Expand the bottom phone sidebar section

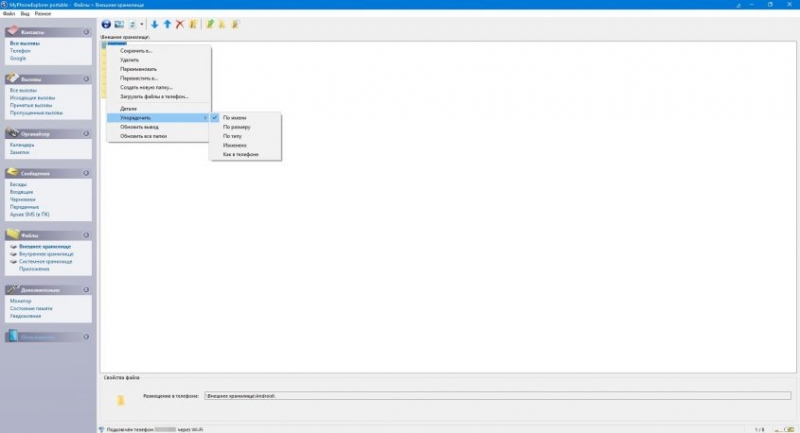[x=86, y=337]
